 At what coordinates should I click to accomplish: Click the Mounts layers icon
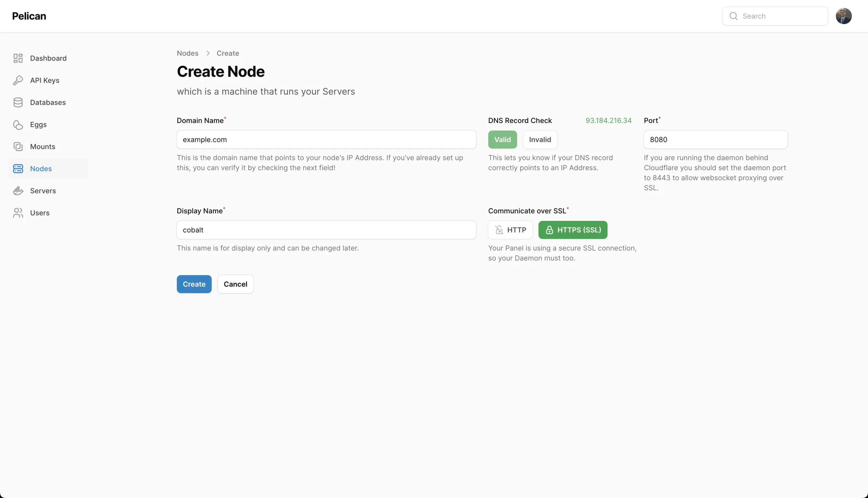click(x=18, y=146)
